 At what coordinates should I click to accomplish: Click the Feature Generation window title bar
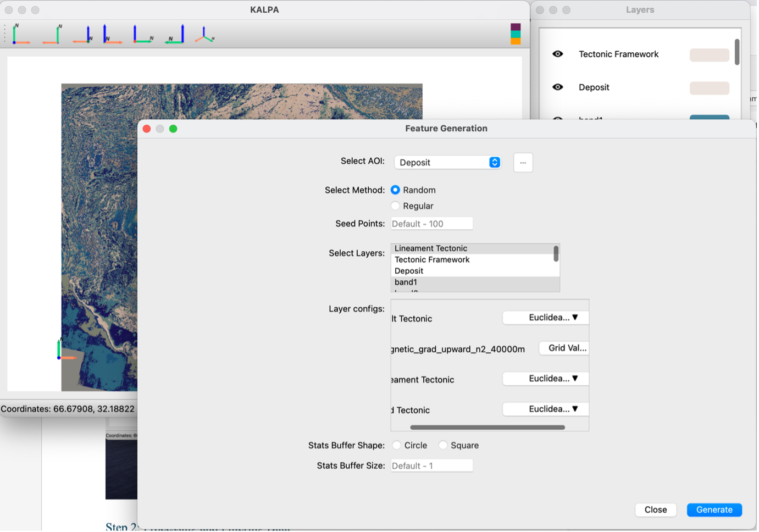point(446,129)
